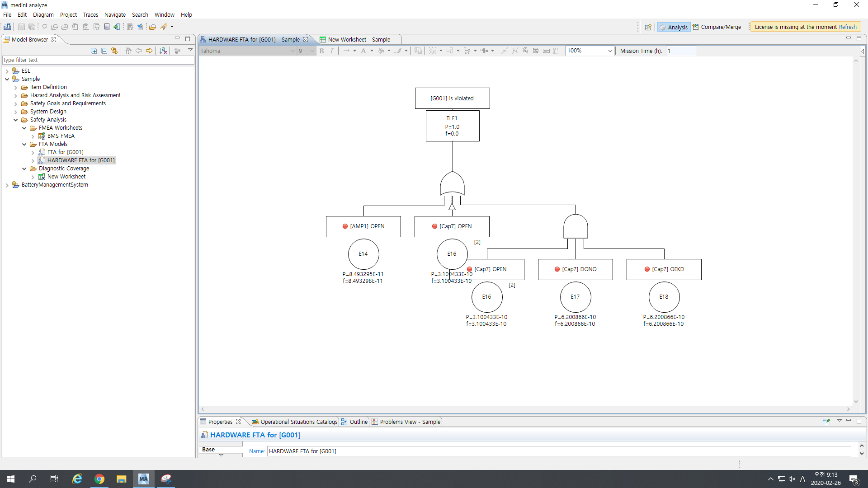The width and height of the screenshot is (868, 488).
Task: Click the forward navigation arrow in Model Browser
Action: 149,51
